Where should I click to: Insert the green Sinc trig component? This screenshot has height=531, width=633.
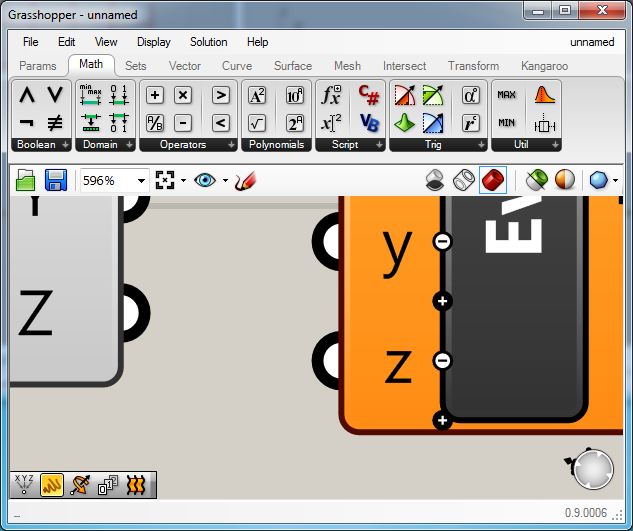(x=405, y=123)
